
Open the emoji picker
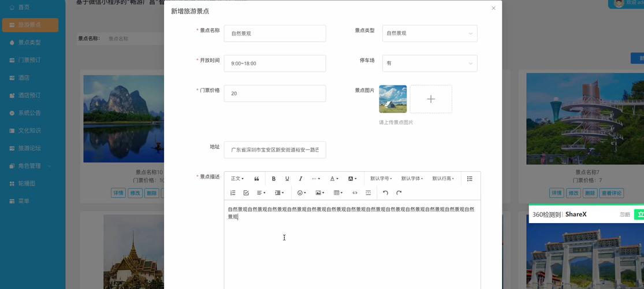[x=301, y=193]
